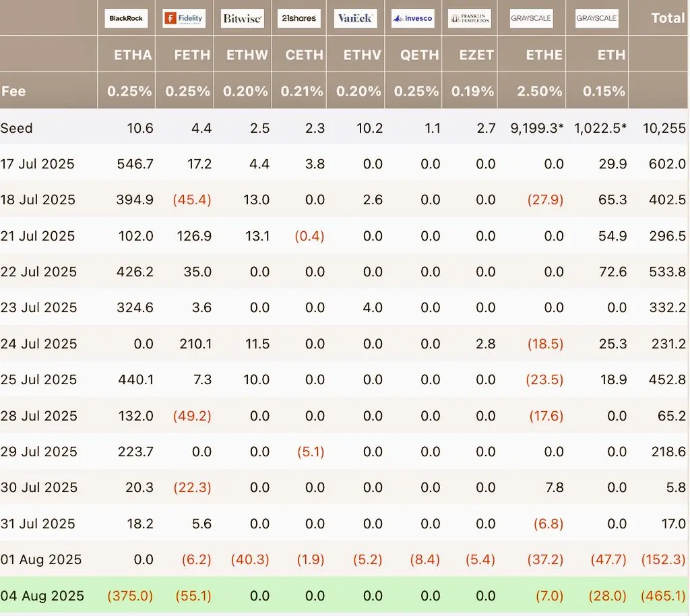The image size is (690, 616).
Task: Select the 29 Jul 2025 row label
Action: tap(38, 452)
